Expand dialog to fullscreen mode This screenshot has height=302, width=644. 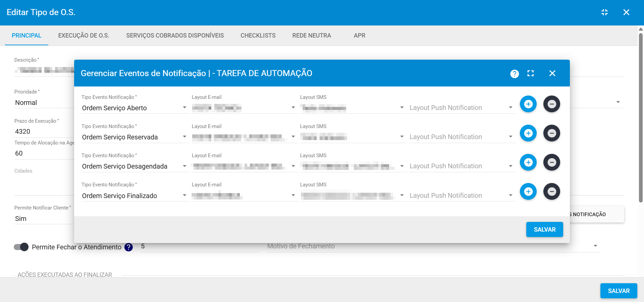pos(530,73)
